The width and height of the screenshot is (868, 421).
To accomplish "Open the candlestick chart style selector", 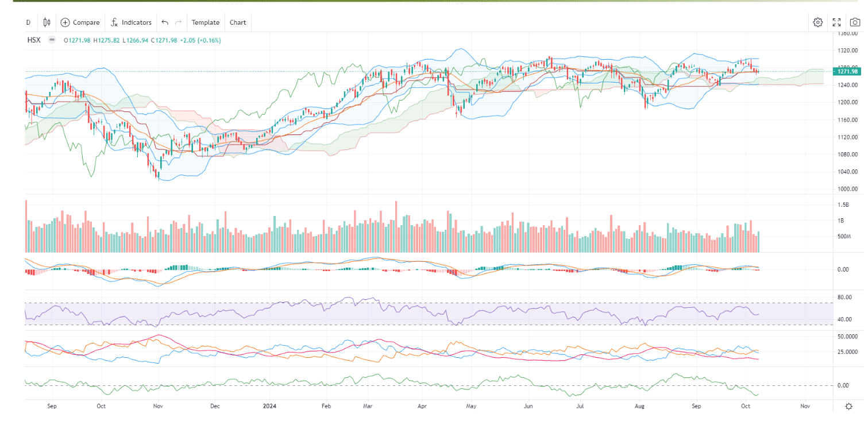I will pos(47,22).
